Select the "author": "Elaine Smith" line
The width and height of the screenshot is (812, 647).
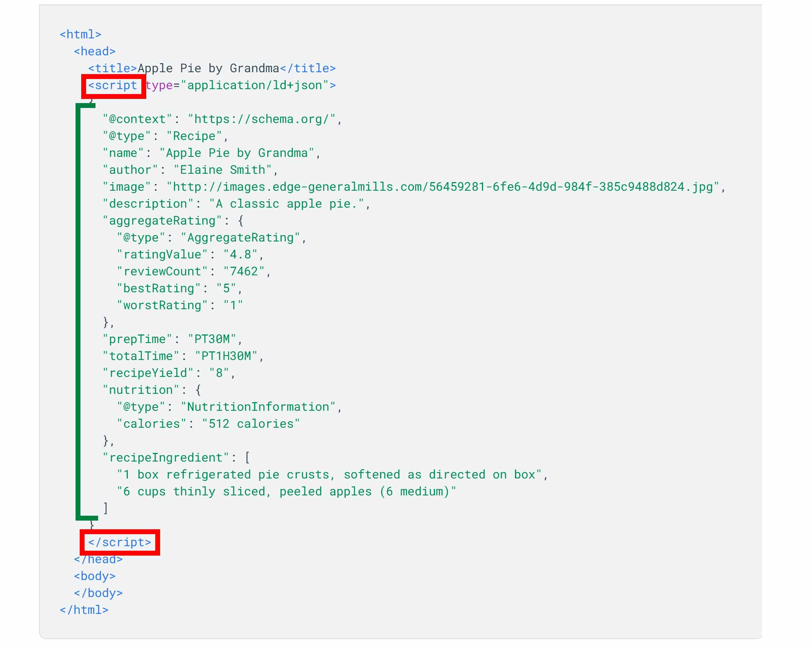(191, 170)
